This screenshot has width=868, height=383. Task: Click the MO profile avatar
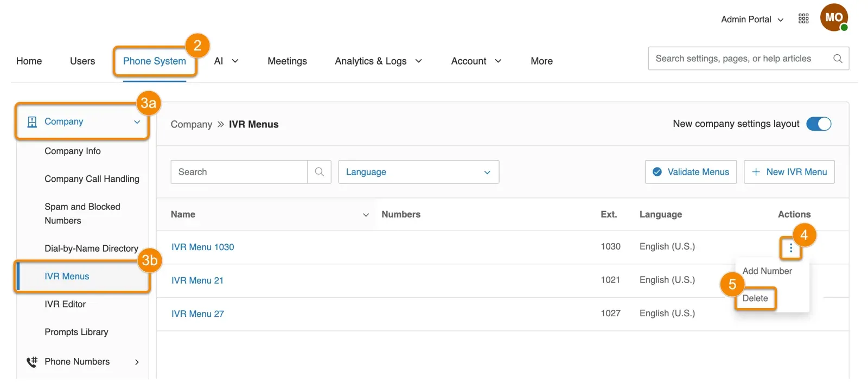tap(834, 17)
